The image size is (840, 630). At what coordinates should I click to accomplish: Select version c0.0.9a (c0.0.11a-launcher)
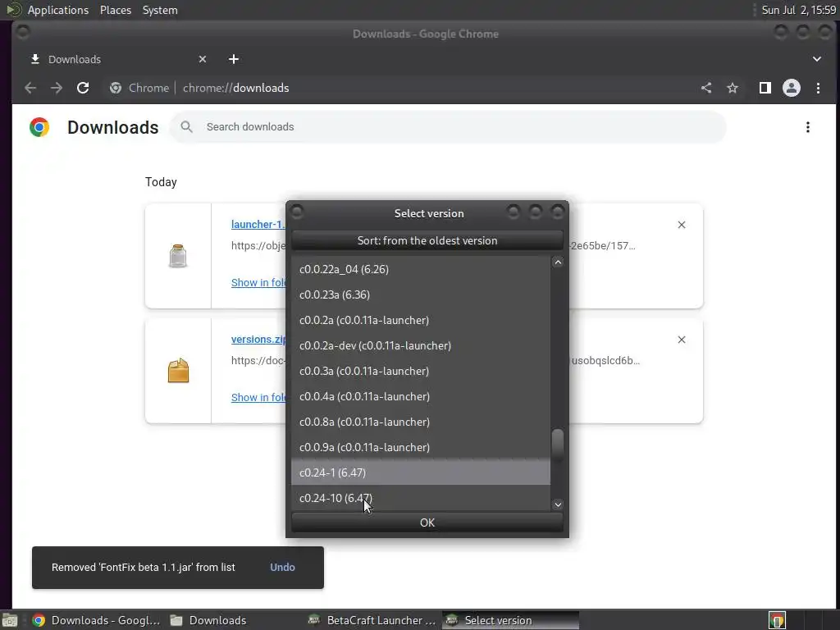[x=421, y=447]
